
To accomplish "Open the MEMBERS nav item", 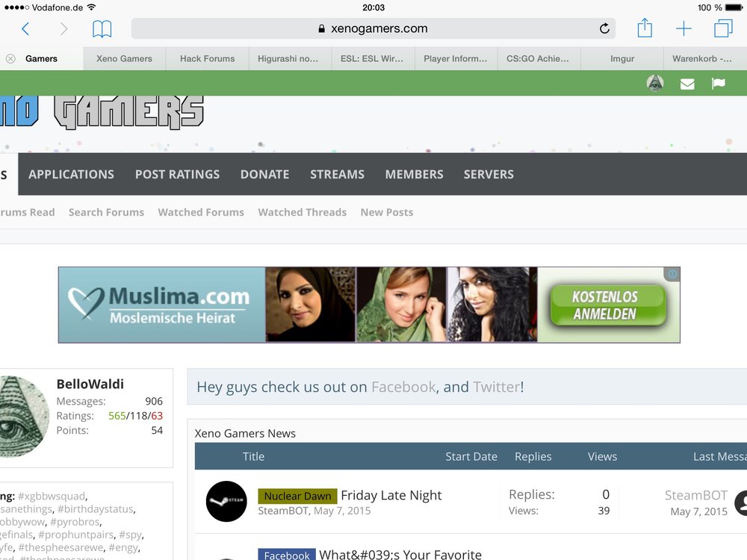I will (415, 174).
